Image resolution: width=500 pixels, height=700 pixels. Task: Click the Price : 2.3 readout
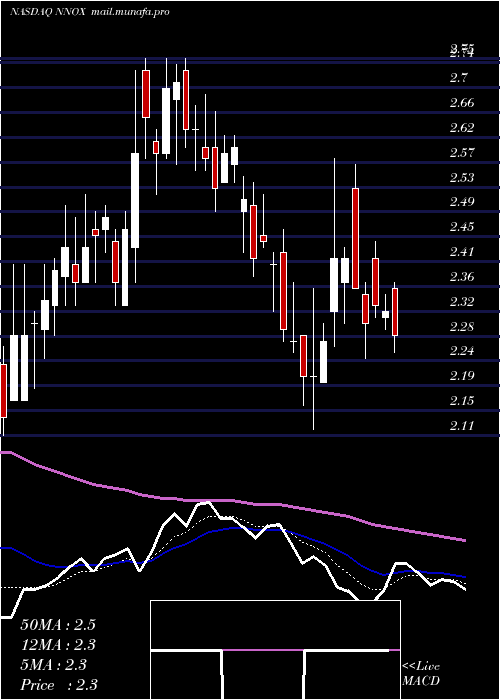[58, 684]
